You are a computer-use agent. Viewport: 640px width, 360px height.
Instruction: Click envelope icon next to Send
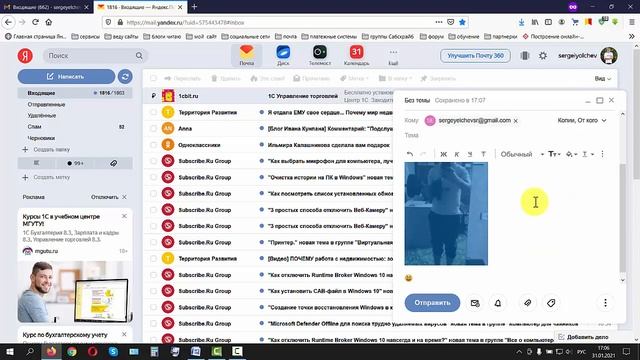(x=475, y=303)
